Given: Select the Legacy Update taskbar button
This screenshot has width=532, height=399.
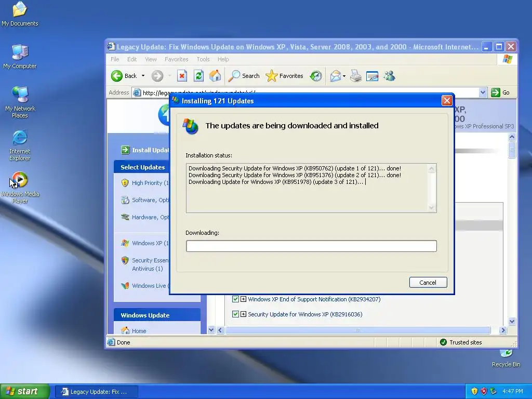Looking at the screenshot, I should pos(96,392).
